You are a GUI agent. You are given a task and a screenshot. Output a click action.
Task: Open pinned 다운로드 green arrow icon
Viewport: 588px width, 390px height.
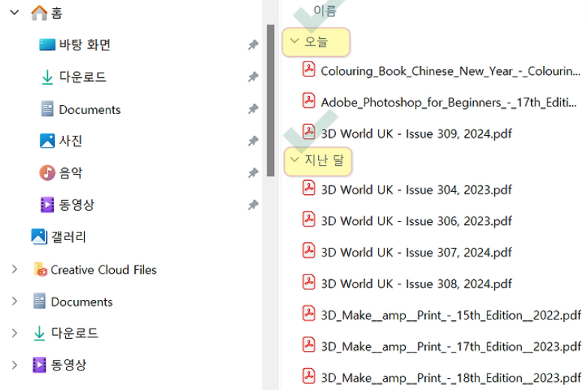coord(47,76)
